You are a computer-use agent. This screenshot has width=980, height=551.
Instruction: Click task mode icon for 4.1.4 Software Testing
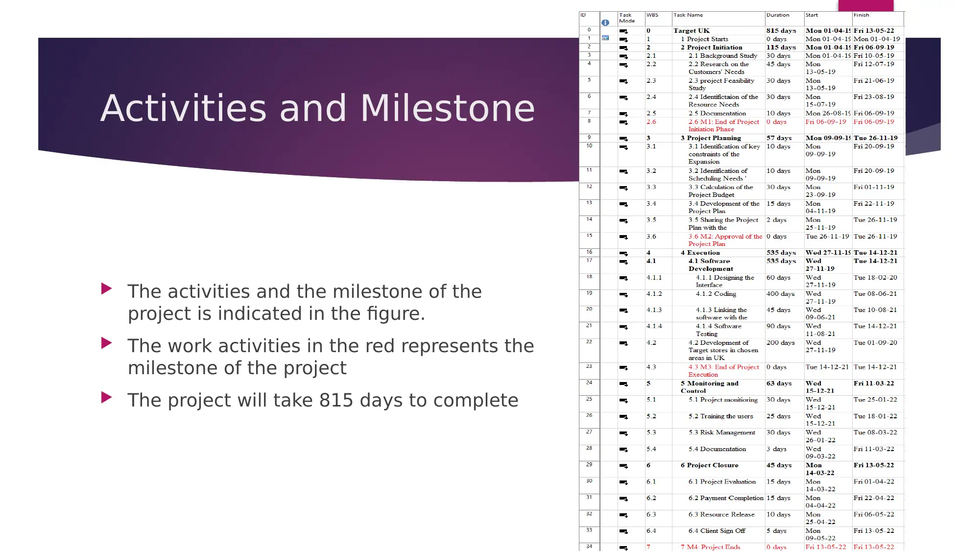(623, 327)
